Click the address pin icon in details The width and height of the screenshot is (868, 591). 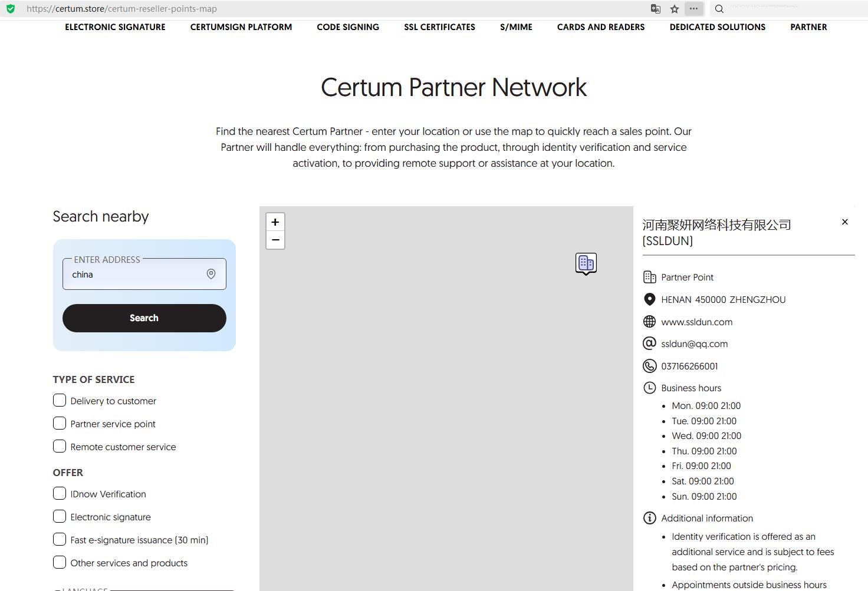649,299
